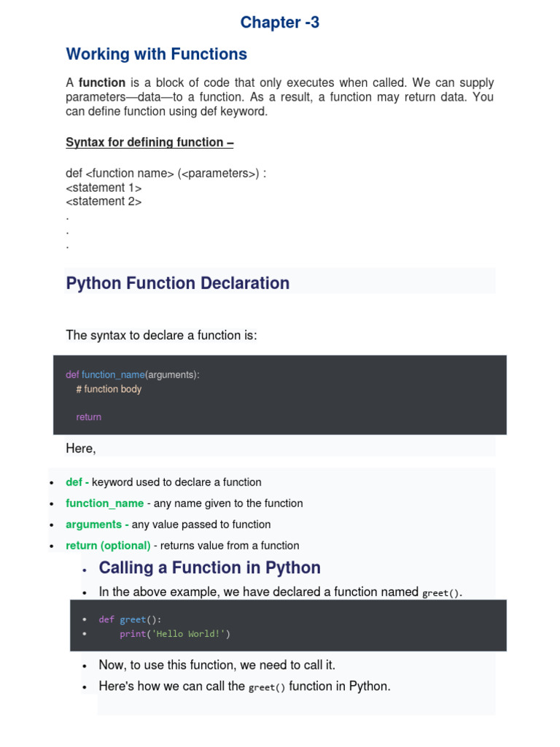Click the "Working with Functions" heading
The height and width of the screenshot is (747, 560).
156,54
